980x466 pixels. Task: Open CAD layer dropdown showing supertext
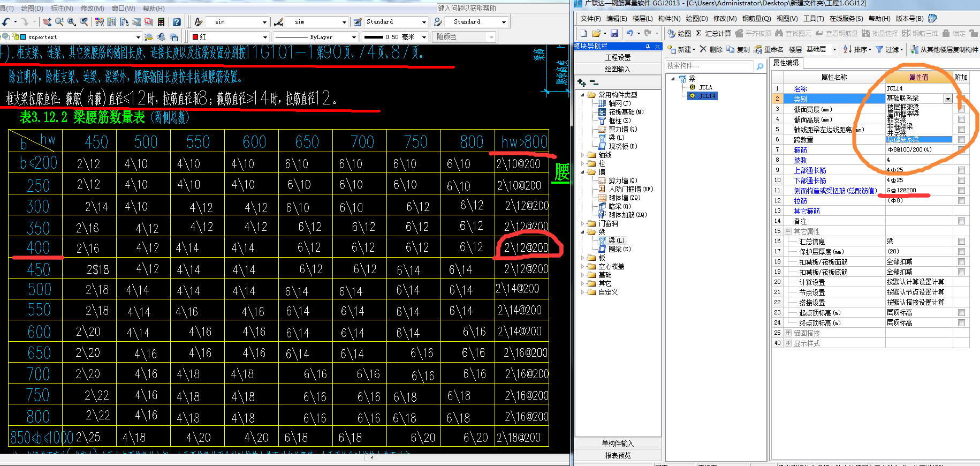click(138, 37)
